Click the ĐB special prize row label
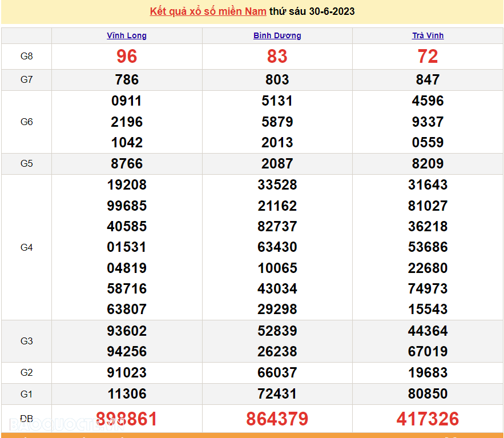Screen dimensions: 504x438 pos(27,419)
